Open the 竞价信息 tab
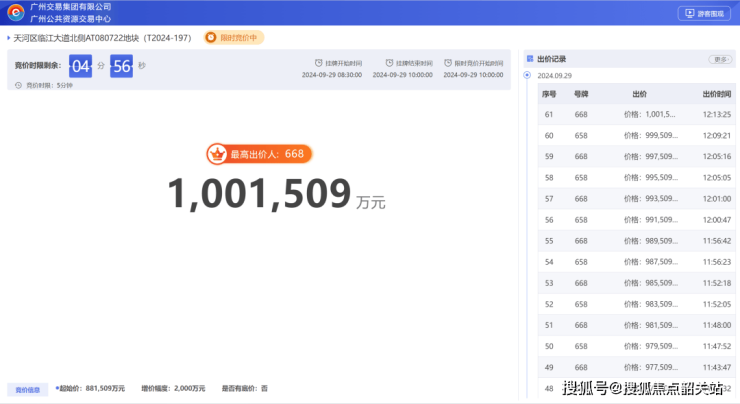The height and width of the screenshot is (404, 740). [x=26, y=388]
